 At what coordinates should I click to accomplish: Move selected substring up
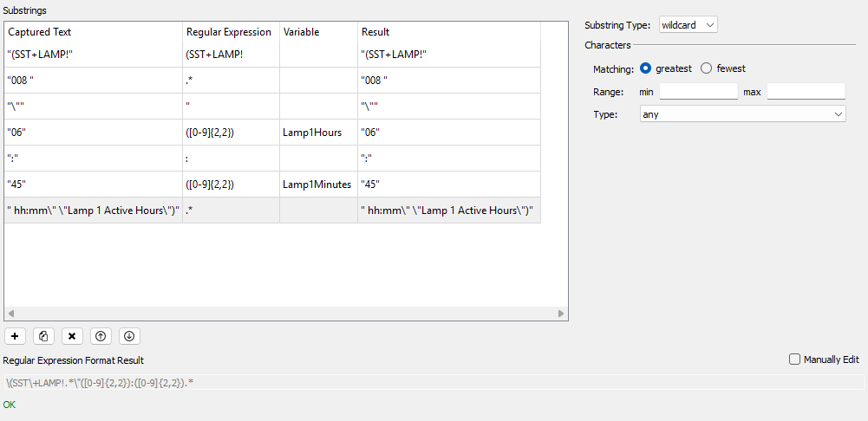pos(101,336)
